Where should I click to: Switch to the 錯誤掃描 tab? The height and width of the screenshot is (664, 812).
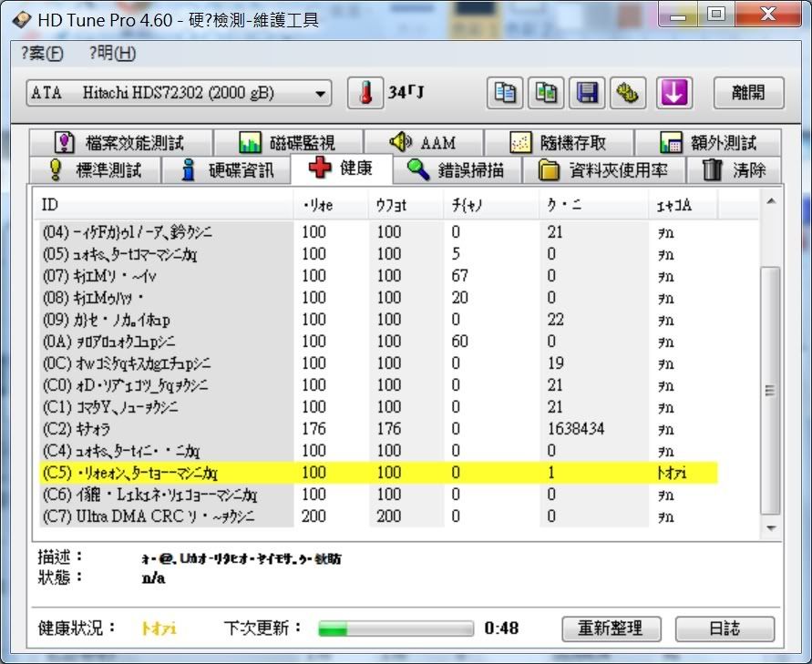pos(457,169)
